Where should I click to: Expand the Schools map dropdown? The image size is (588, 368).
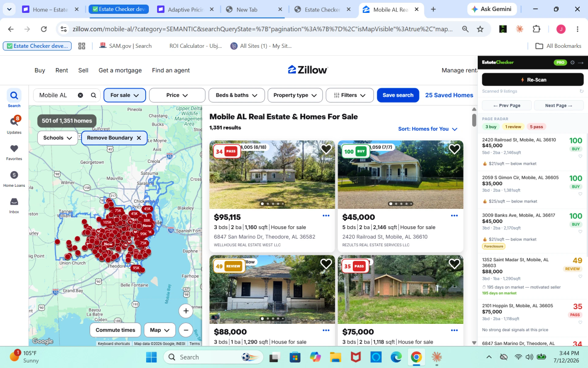(57, 138)
